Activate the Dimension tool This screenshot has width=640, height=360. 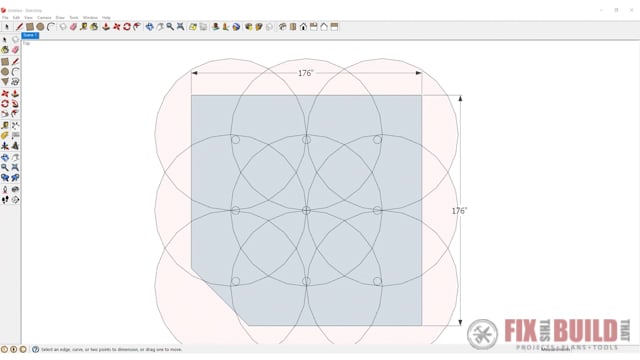coord(15,125)
